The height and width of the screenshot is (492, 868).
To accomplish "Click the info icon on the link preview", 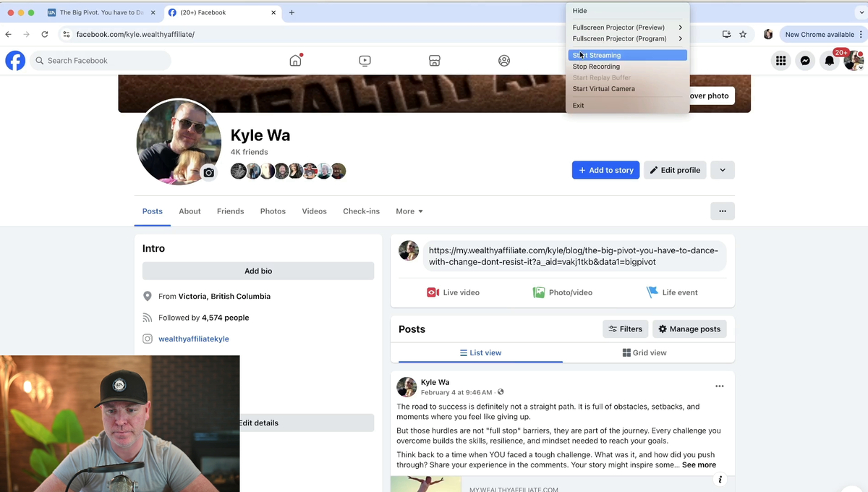I will (720, 480).
